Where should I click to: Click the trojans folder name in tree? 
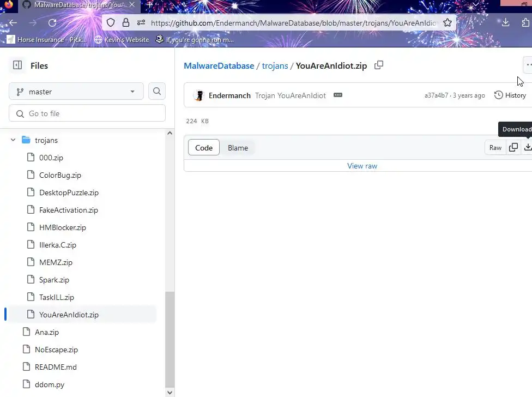(46, 140)
